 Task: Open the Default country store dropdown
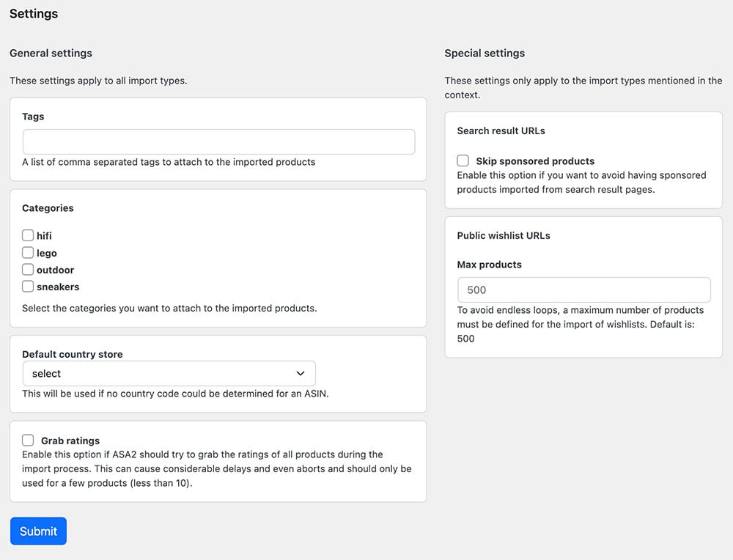[169, 373]
